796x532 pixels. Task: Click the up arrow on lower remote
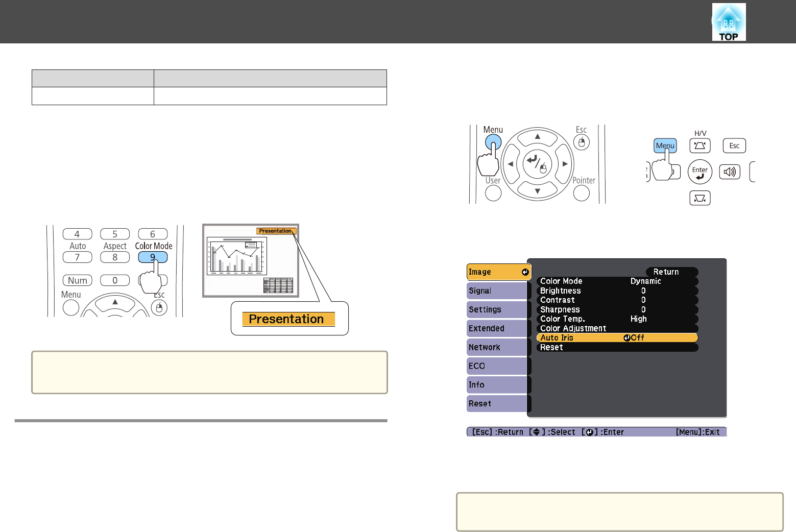(115, 302)
